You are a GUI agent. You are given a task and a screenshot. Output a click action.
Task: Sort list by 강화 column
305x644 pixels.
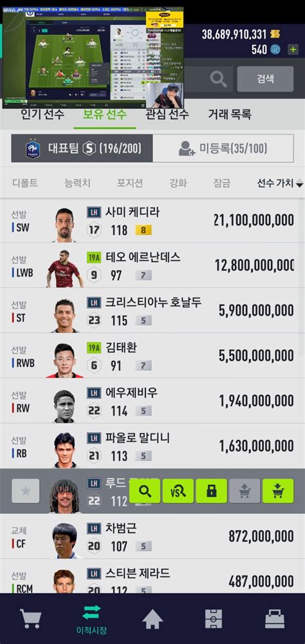coord(178,183)
